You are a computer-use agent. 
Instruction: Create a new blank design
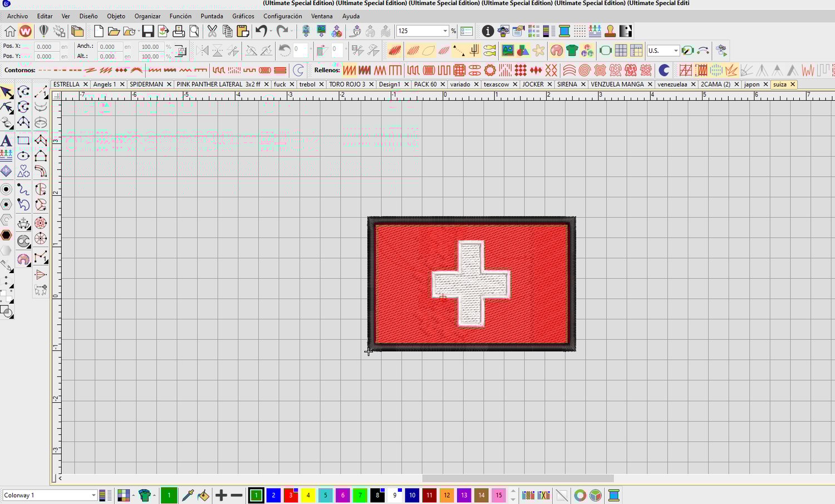pyautogui.click(x=98, y=31)
